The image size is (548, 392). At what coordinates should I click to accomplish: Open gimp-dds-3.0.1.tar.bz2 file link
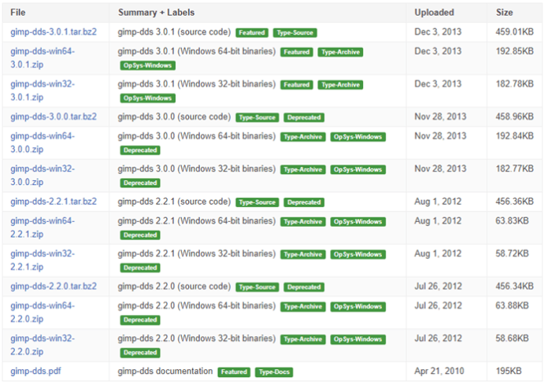54,32
